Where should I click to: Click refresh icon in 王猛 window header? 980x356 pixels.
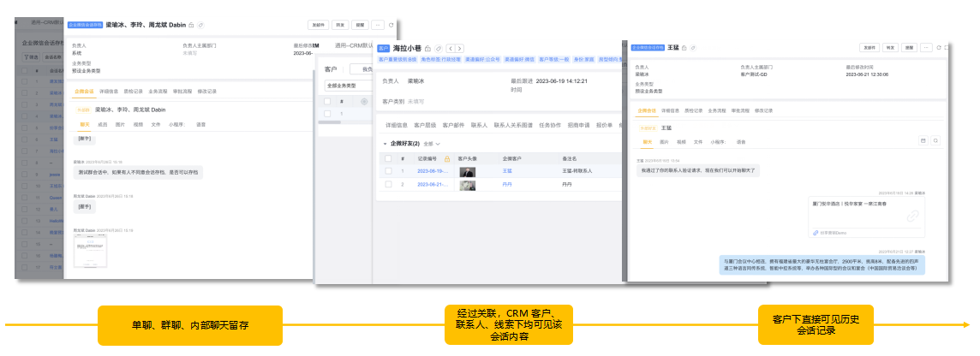[939, 47]
